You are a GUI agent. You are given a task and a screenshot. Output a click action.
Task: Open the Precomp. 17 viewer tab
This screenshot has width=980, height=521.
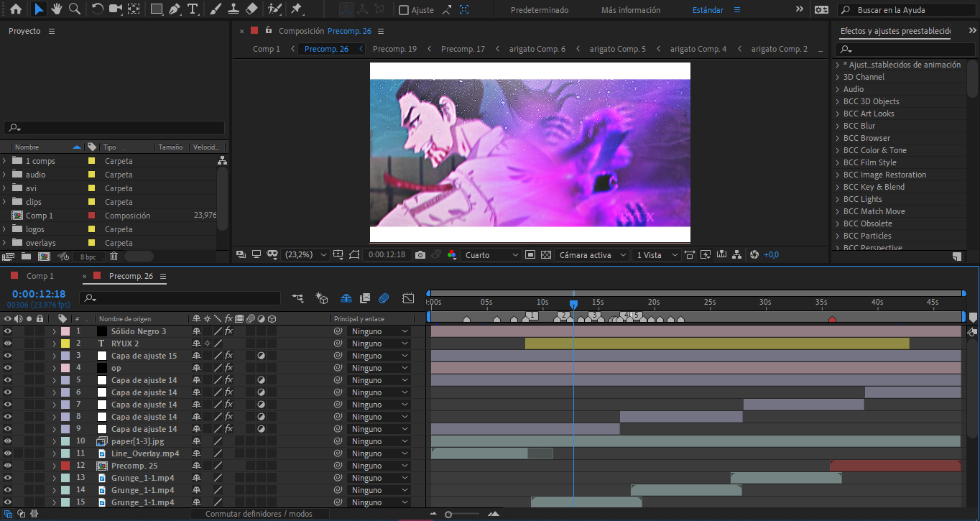(463, 49)
